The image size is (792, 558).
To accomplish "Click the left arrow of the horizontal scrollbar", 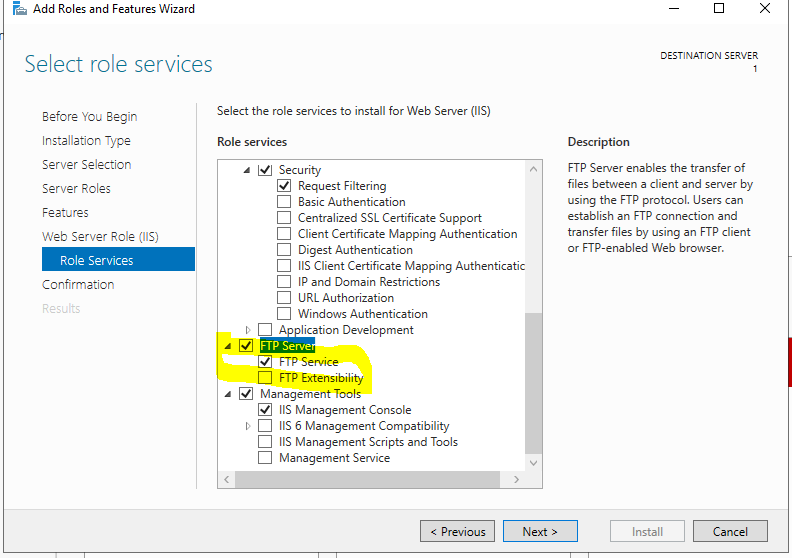I will coord(227,479).
